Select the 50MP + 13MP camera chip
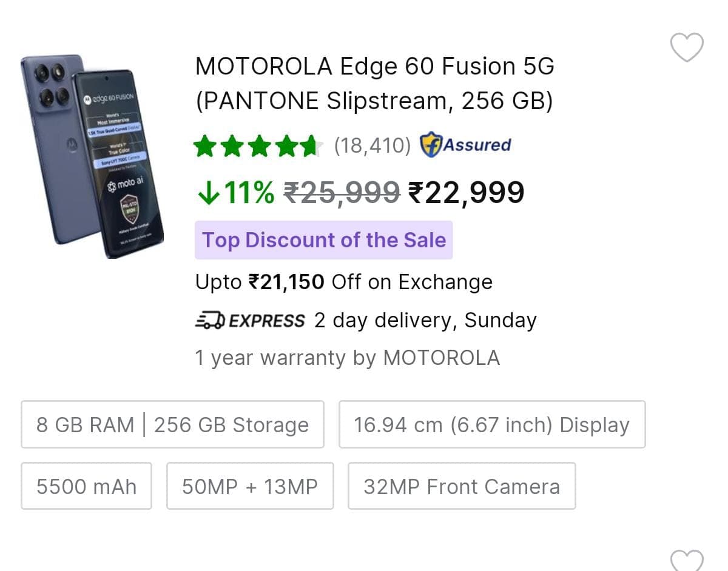 point(250,486)
